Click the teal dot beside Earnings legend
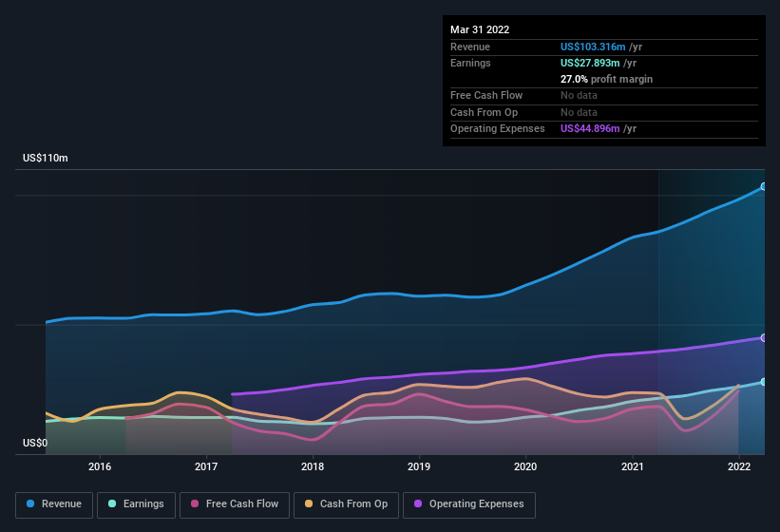 tap(112, 503)
